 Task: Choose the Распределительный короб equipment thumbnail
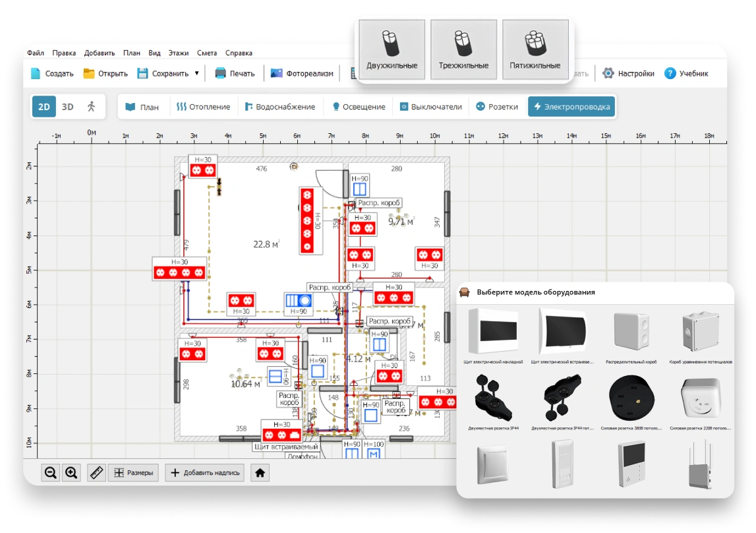[x=631, y=336]
